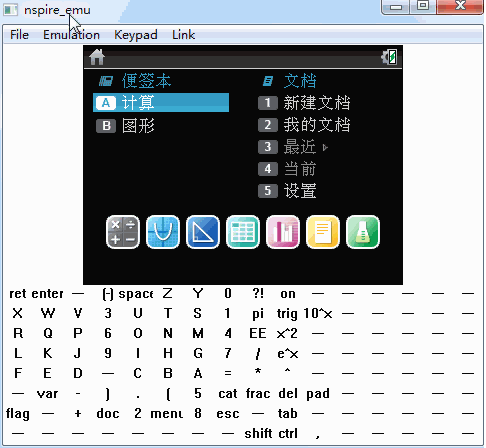Click the letter 'Q' key
Screen dimensions: 486x448
pos(48,333)
